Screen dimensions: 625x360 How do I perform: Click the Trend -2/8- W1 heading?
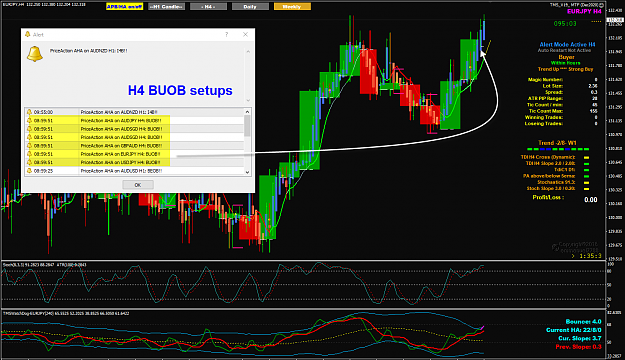pos(557,143)
